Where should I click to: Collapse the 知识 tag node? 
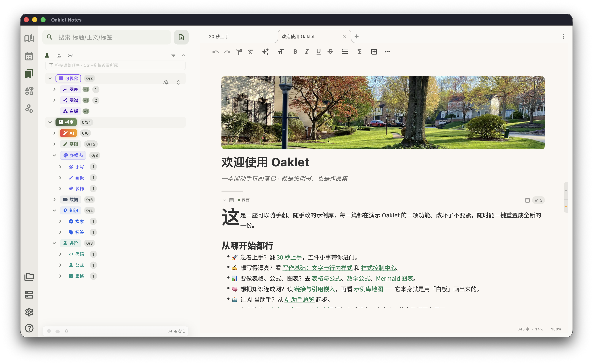[x=54, y=210]
